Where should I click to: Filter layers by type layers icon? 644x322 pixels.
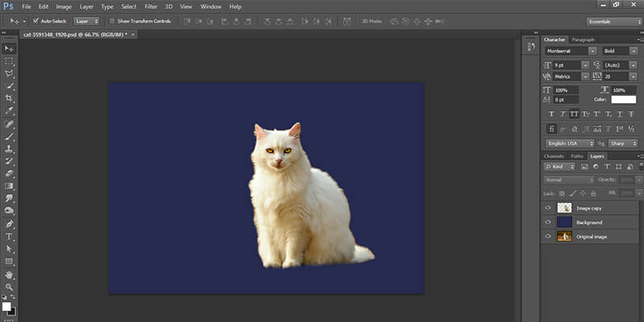(607, 167)
